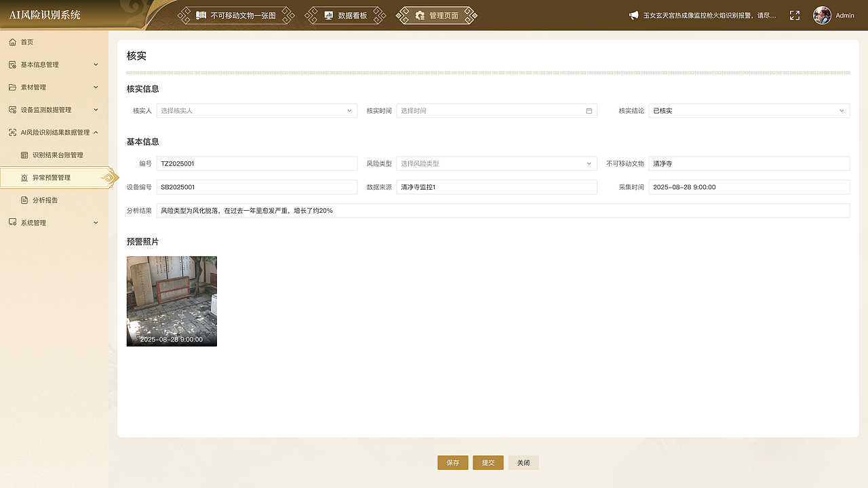Open the 核实结论 dropdown showing 已核实

click(x=749, y=110)
